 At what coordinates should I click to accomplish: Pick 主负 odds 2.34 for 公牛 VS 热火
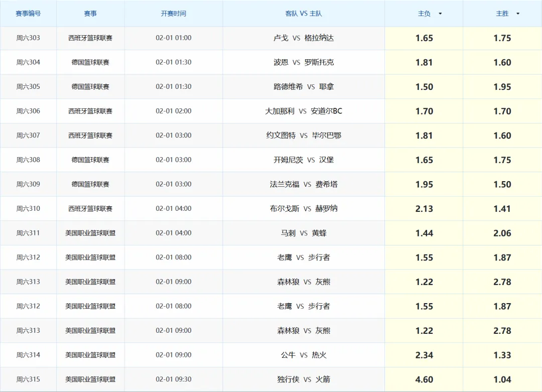coord(424,355)
